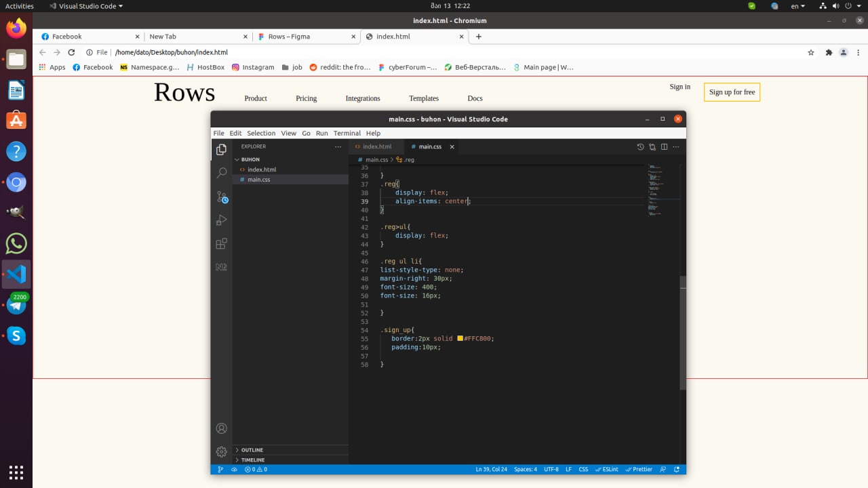Bookmark this page with the star icon
Screen dimensions: 868x488
tap(811, 52)
